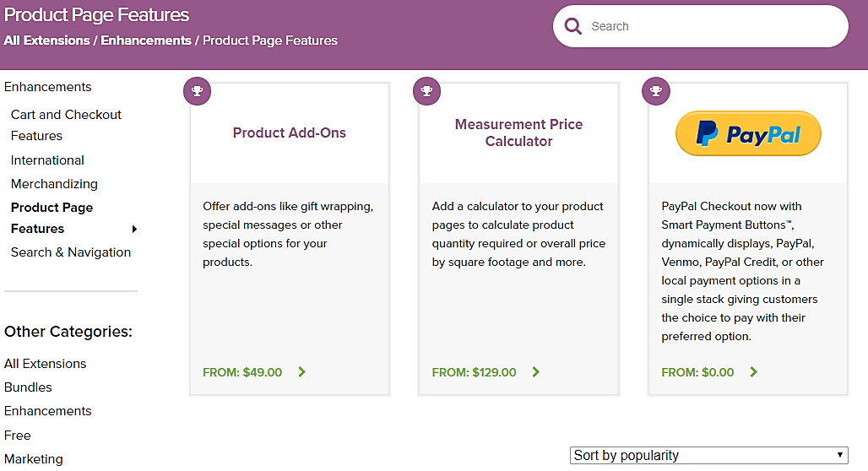The width and height of the screenshot is (868, 471).
Task: Click the trophy badge on Measurement Price Calculator
Action: pos(426,90)
